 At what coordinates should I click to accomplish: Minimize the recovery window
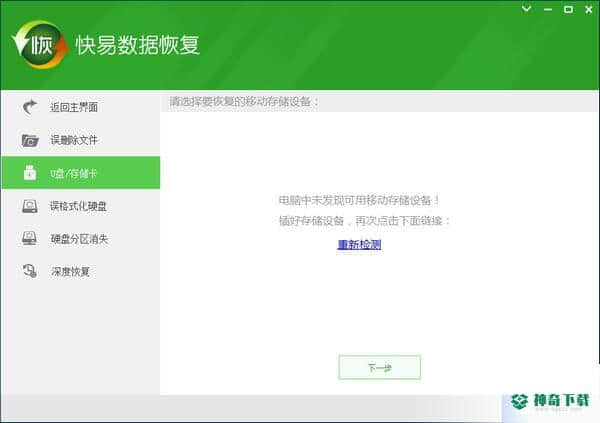pos(548,9)
